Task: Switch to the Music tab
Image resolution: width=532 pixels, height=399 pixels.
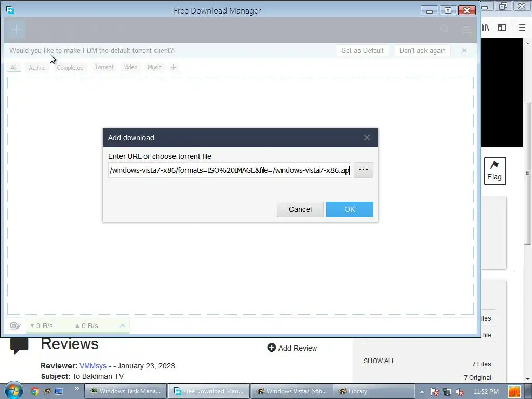Action: (154, 67)
